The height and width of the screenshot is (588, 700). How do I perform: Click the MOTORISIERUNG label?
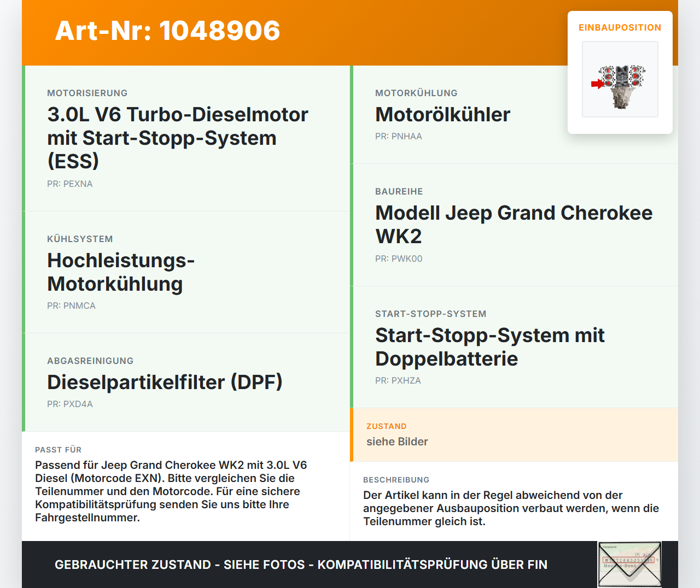tap(87, 93)
